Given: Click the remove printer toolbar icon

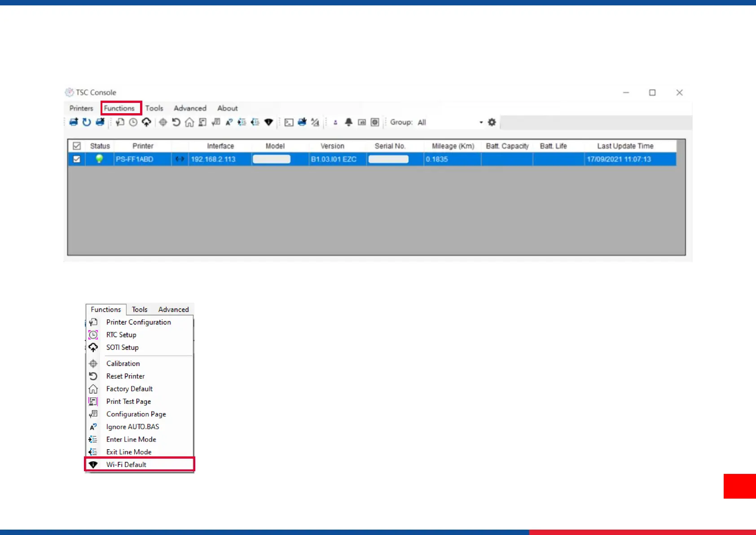Looking at the screenshot, I should [100, 122].
